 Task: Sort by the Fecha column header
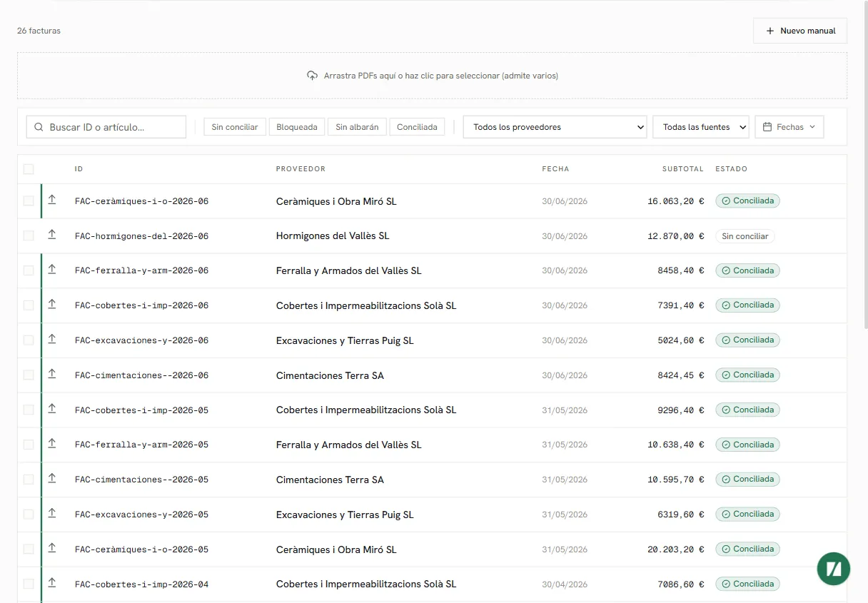point(555,169)
